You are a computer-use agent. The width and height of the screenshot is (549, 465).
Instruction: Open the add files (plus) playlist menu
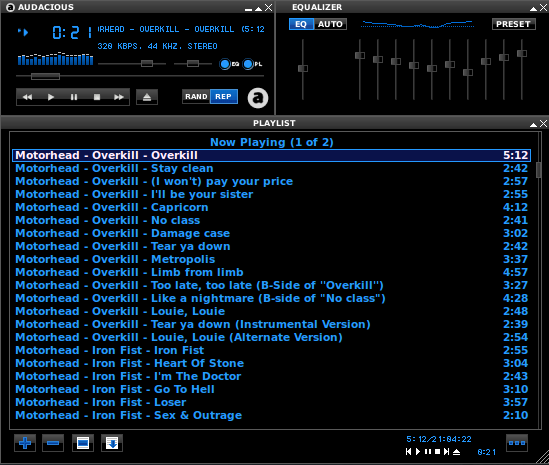click(x=25, y=443)
